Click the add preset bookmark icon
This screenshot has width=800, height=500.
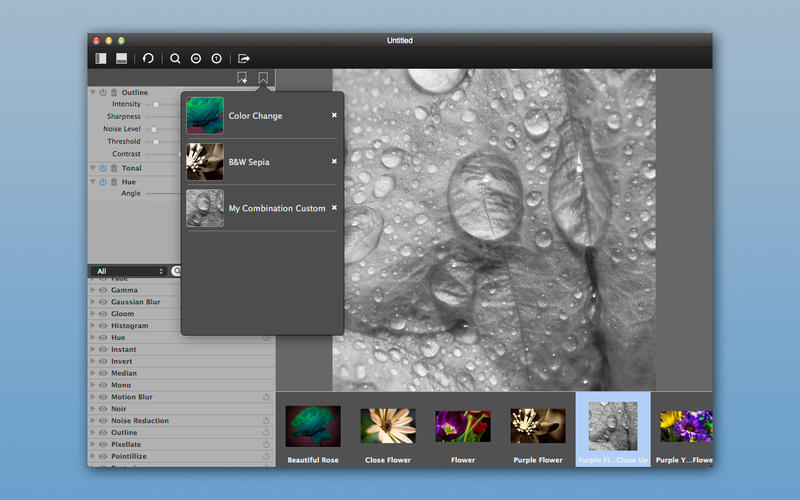(x=242, y=78)
